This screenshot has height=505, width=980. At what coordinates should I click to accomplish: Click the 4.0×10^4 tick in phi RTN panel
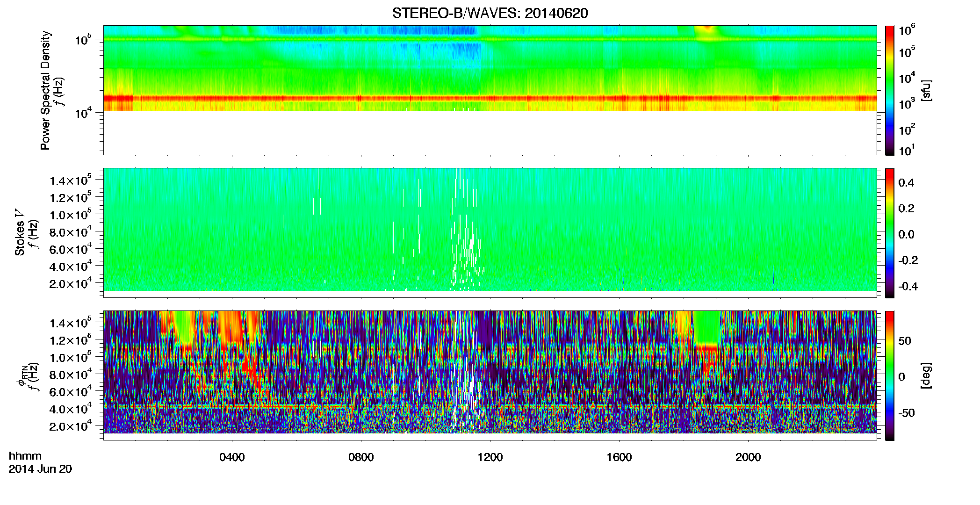pos(71,408)
